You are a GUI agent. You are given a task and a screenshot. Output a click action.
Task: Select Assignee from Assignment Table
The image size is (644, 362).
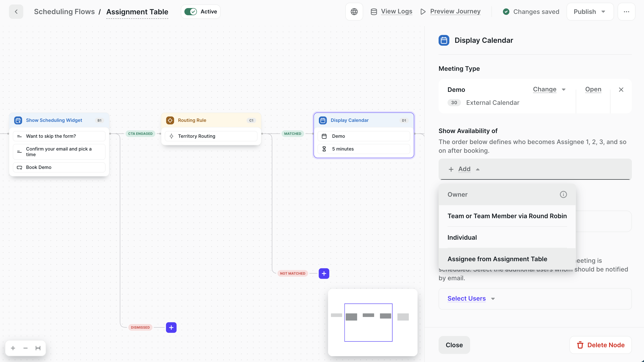coord(507,259)
